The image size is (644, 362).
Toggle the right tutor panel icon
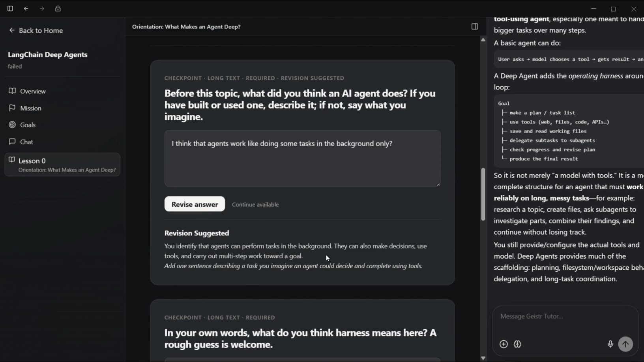(x=475, y=26)
